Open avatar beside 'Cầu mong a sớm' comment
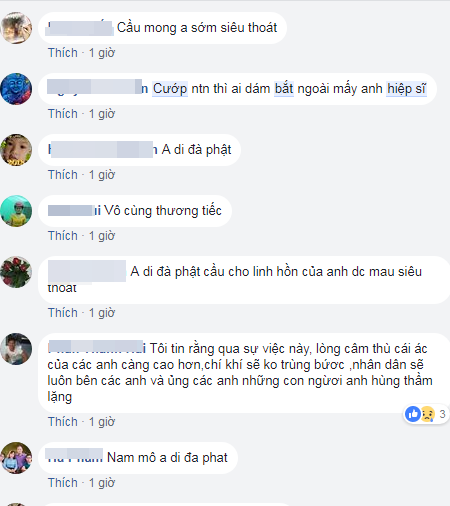The height and width of the screenshot is (506, 450). coord(16,28)
